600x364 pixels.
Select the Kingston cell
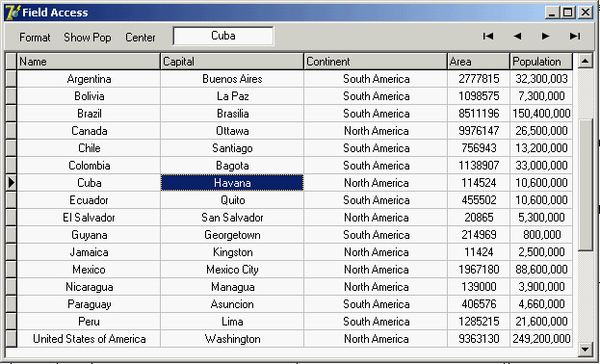[232, 252]
